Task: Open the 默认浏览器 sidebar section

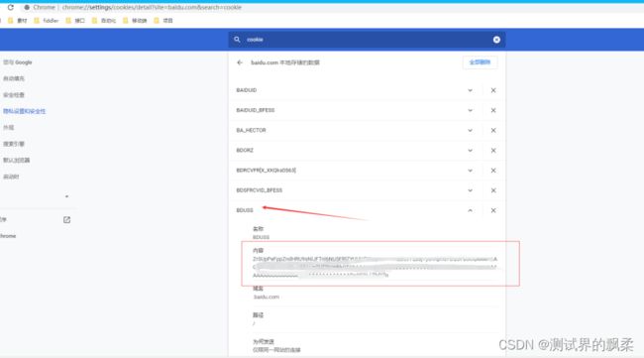Action: coord(17,160)
